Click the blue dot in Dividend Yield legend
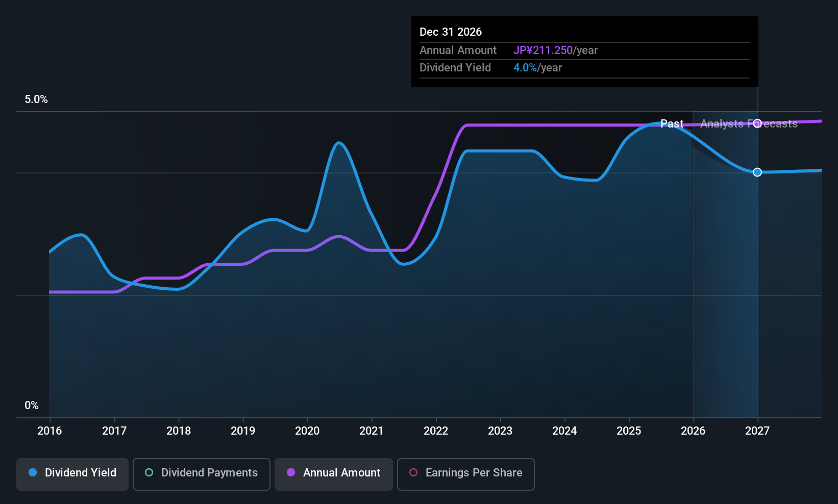Viewport: 838px width, 504px height. pyautogui.click(x=33, y=472)
